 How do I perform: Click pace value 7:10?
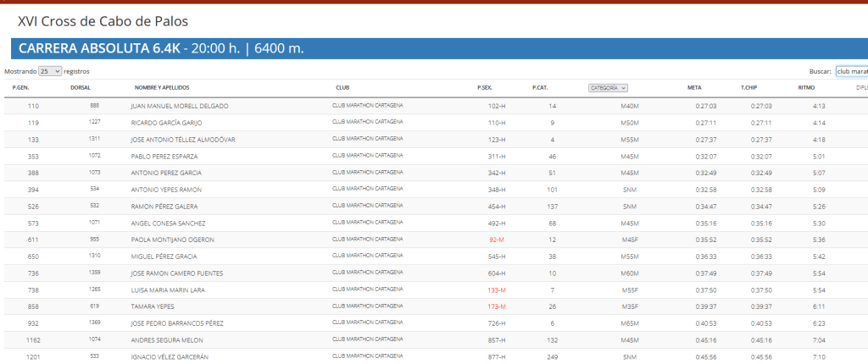click(x=820, y=357)
